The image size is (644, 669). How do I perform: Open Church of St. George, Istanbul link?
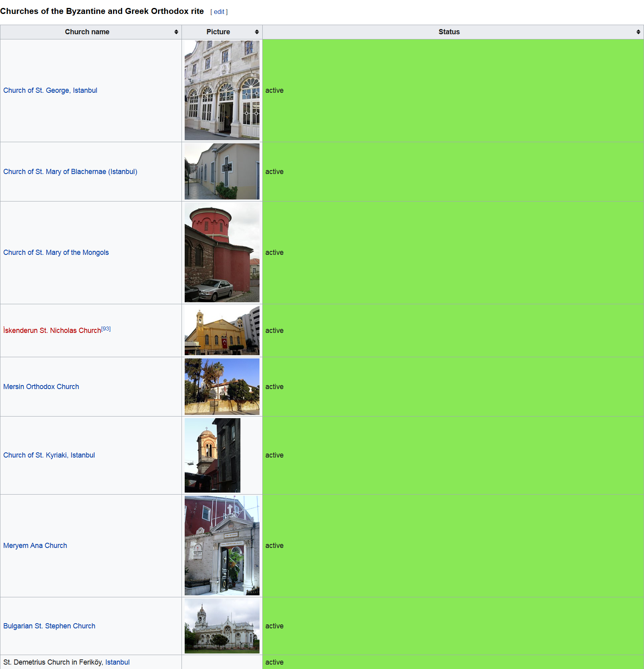pos(50,90)
